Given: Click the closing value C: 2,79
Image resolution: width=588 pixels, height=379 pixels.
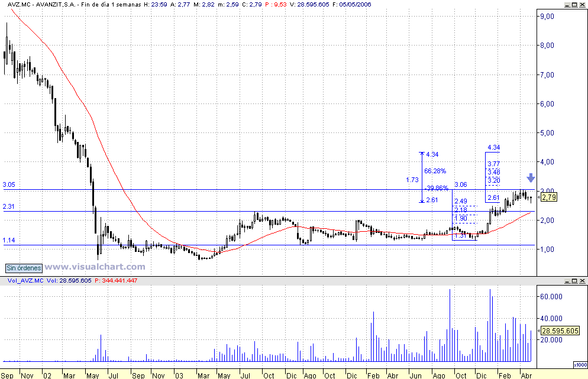Looking at the screenshot, I should [251, 5].
